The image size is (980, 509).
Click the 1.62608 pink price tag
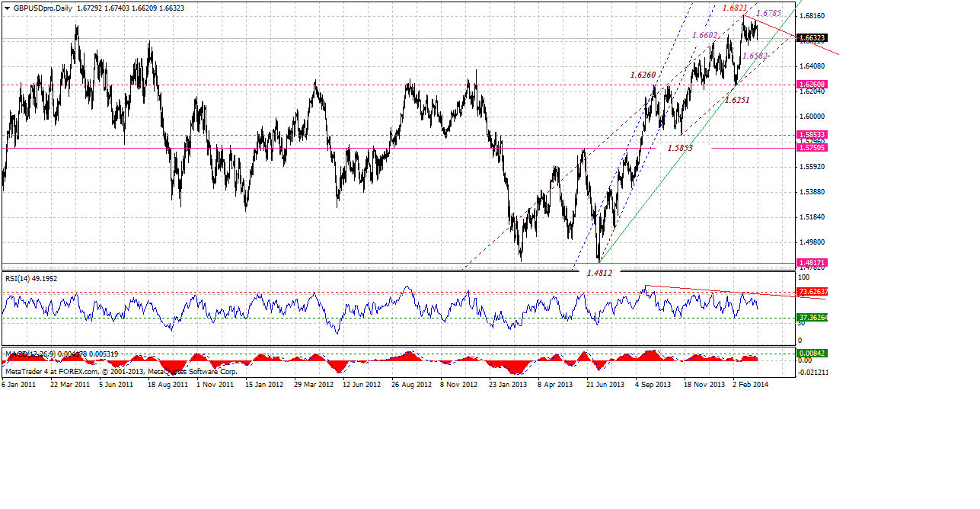pyautogui.click(x=812, y=84)
